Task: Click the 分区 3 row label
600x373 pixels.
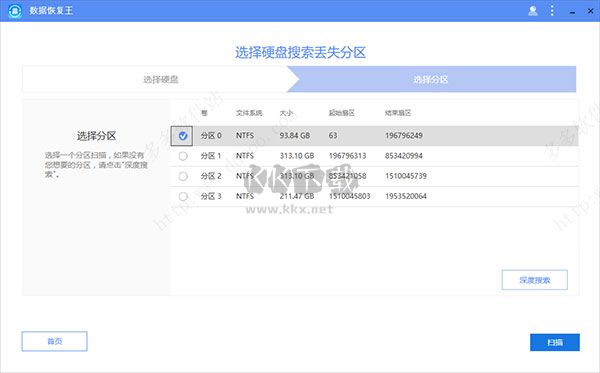Action: click(211, 196)
